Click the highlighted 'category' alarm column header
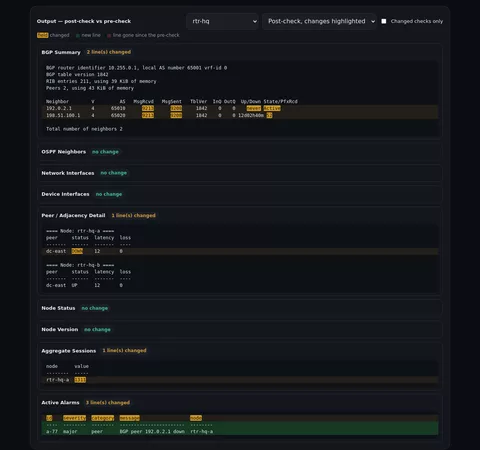The width and height of the screenshot is (480, 450). point(103,418)
